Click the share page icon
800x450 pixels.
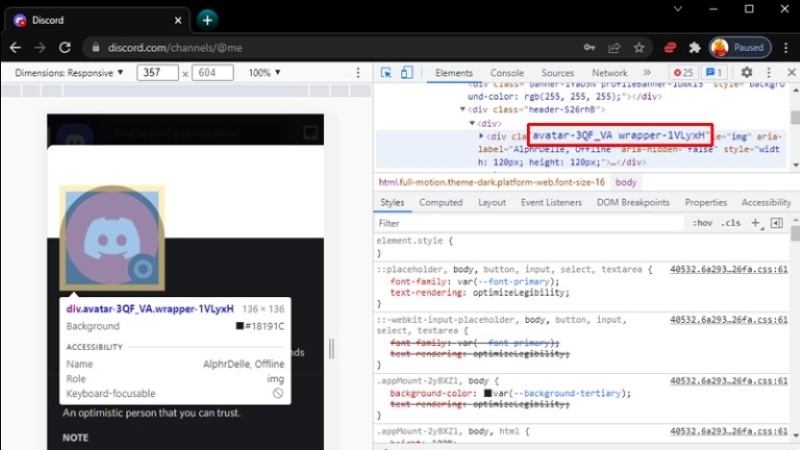click(614, 47)
